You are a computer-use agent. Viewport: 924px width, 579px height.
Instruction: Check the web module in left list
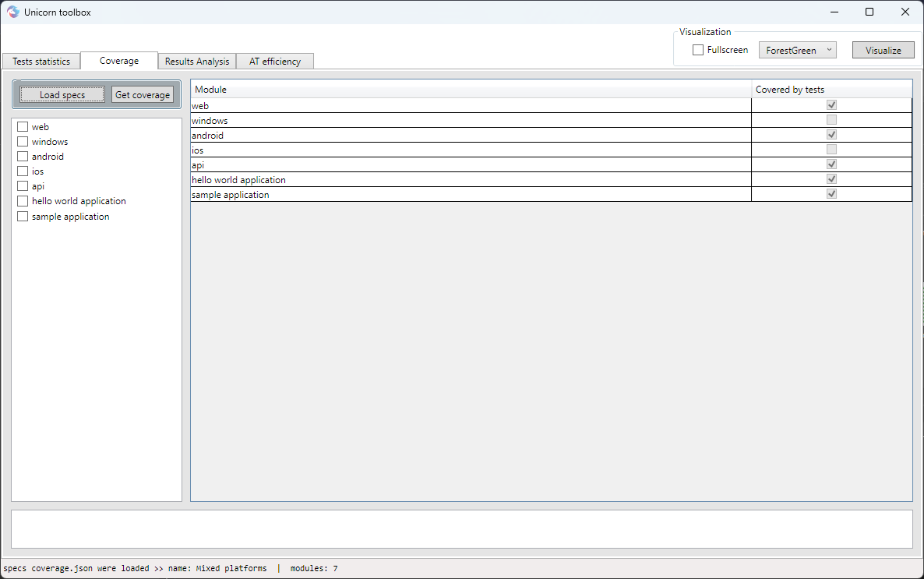coord(23,127)
